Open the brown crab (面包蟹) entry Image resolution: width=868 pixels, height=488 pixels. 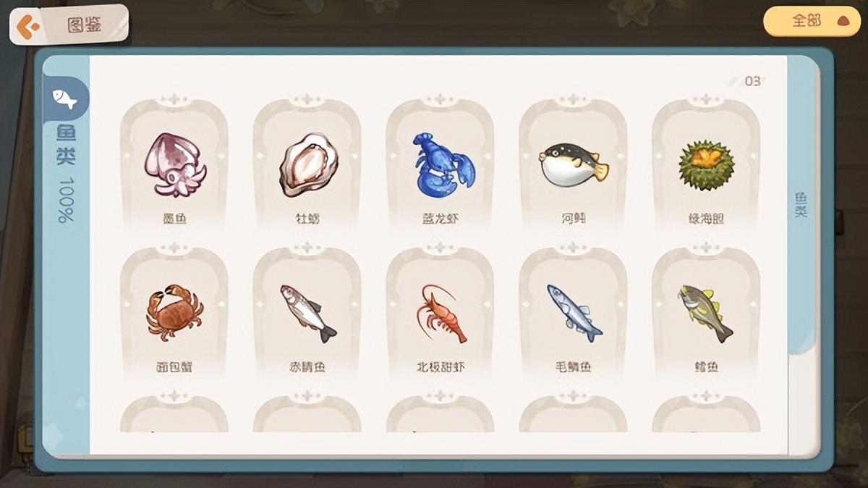click(x=174, y=311)
